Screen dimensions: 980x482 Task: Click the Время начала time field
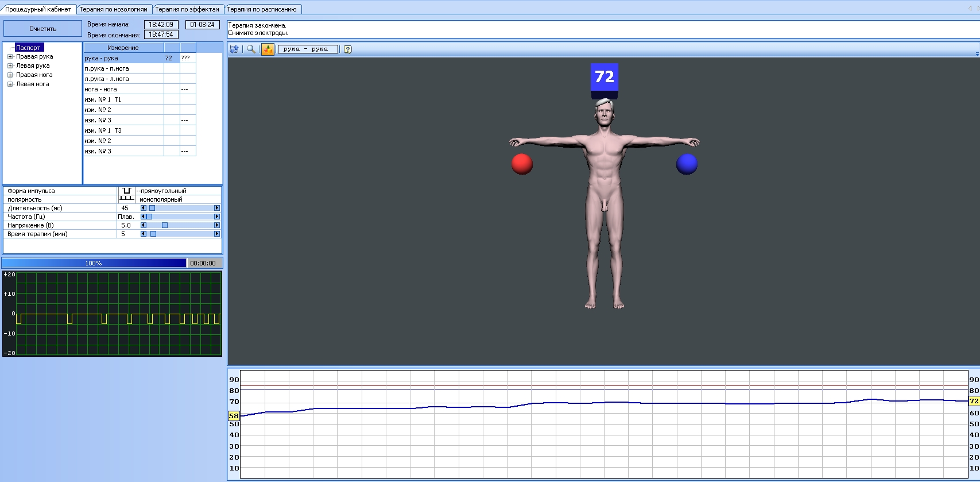(161, 25)
